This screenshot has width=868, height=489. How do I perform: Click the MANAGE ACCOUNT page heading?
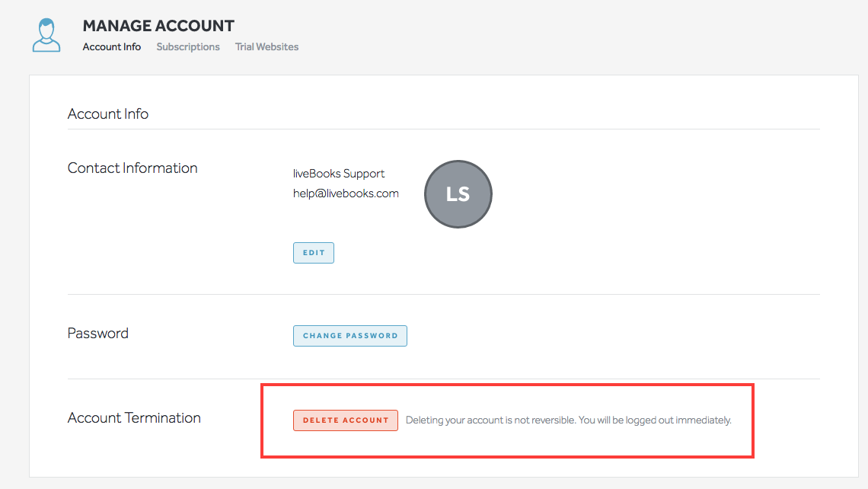158,26
